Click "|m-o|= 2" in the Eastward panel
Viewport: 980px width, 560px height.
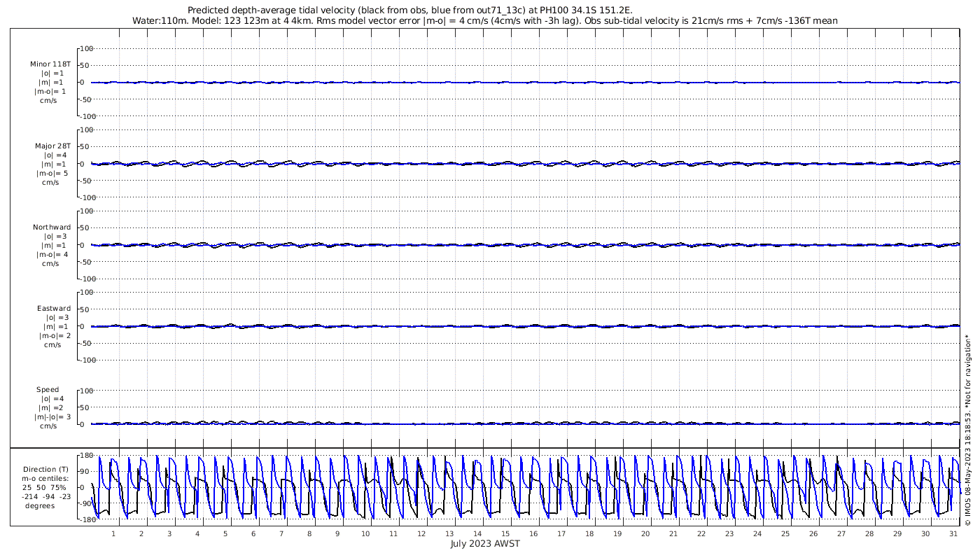point(55,335)
